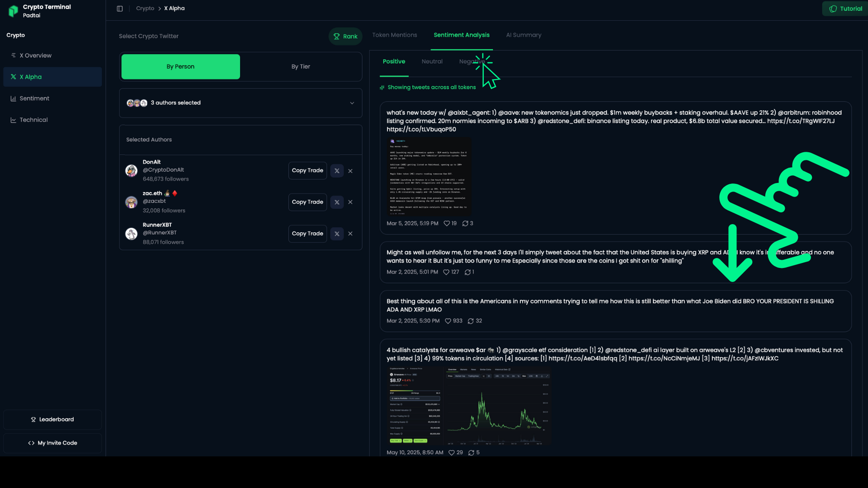Click retweet icon on 933-likes tweet
The image size is (868, 488).
click(471, 321)
